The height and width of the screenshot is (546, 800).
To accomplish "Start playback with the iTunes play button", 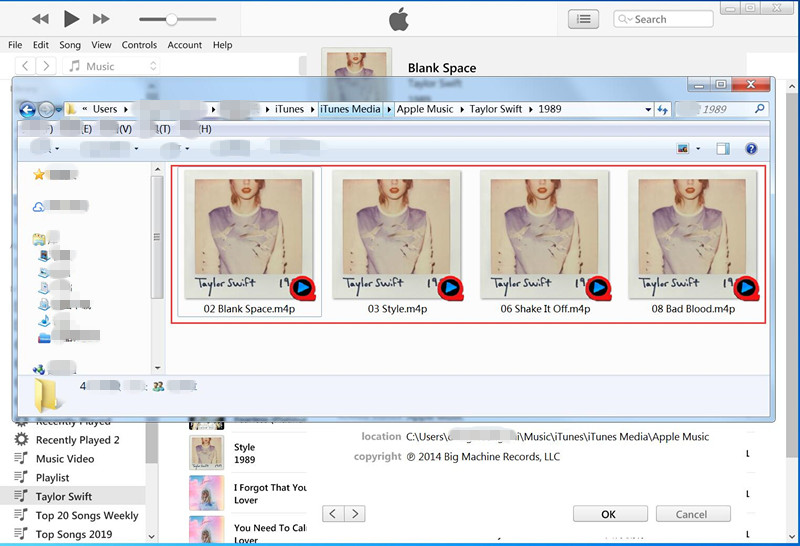I will pyautogui.click(x=71, y=19).
